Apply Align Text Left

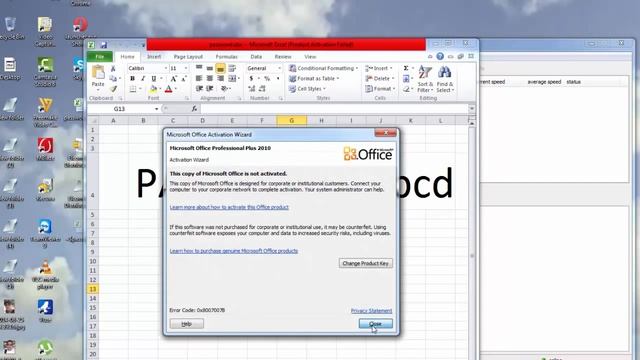click(x=199, y=78)
